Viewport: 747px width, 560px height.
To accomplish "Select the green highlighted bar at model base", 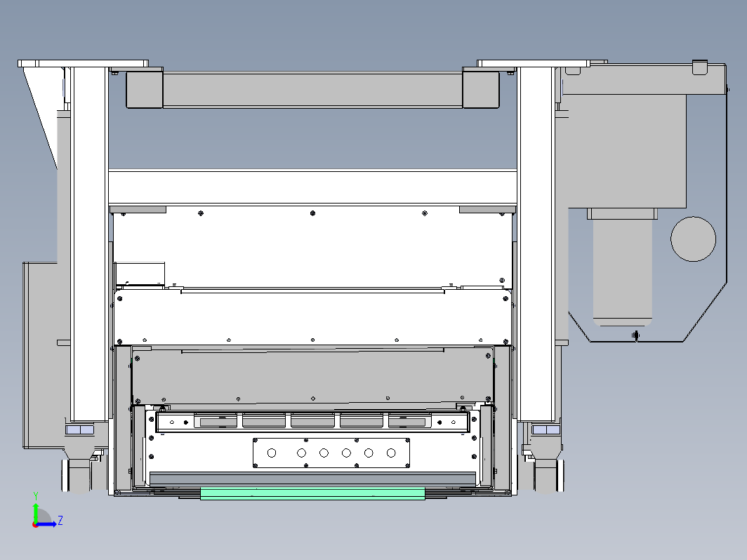I will tap(312, 493).
